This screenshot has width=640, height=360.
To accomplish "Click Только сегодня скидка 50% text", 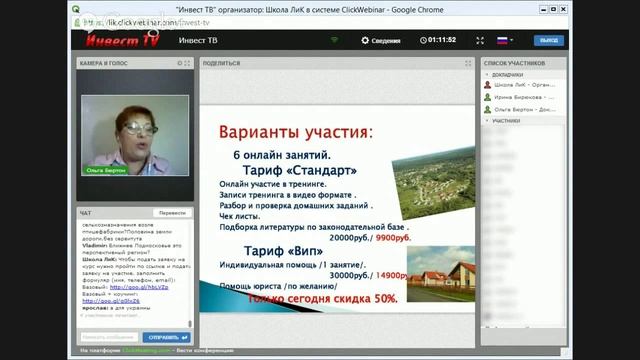I will 322,299.
